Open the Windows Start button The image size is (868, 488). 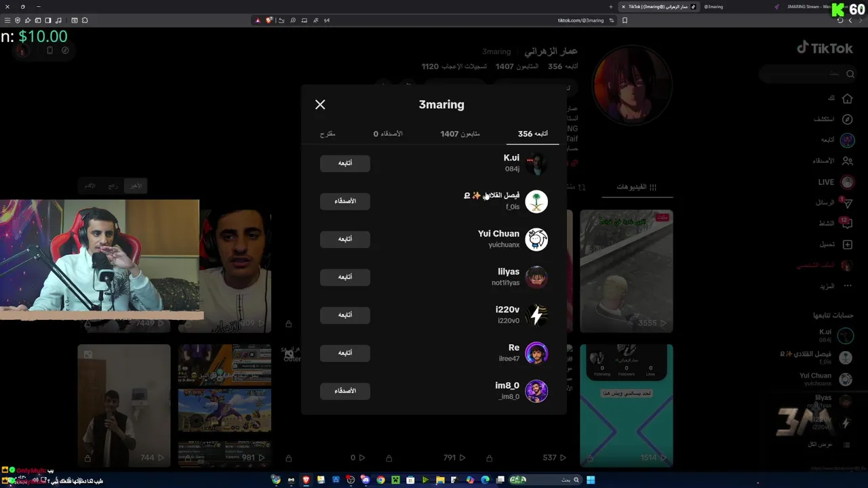tap(591, 480)
